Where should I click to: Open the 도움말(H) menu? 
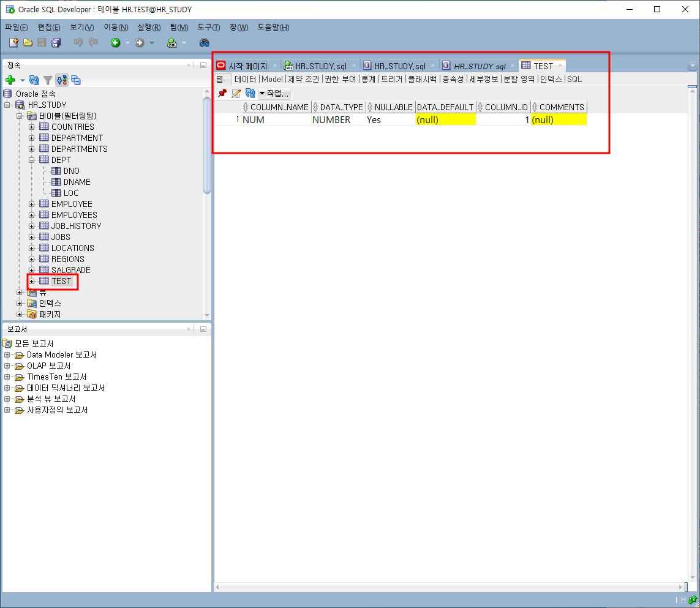273,27
